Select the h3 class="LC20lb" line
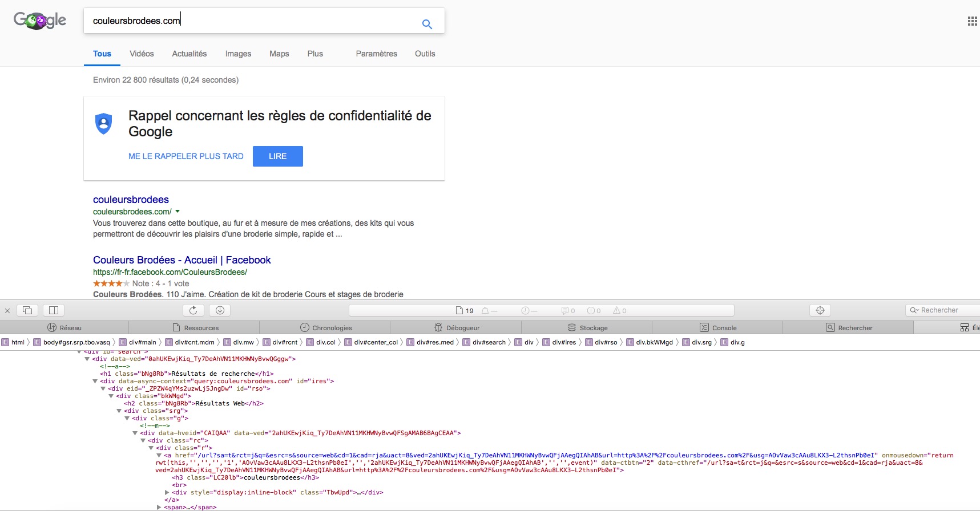This screenshot has width=980, height=511. click(x=245, y=477)
